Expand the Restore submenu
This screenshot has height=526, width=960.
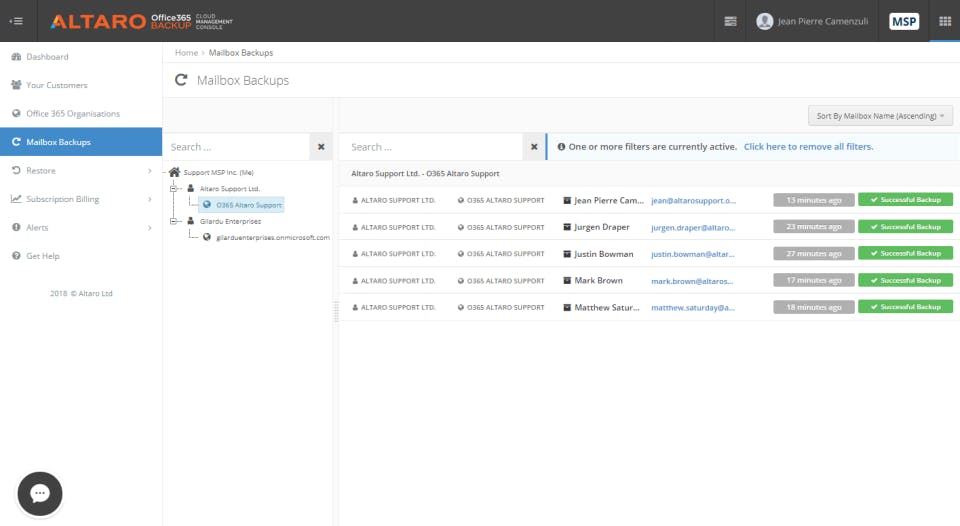[x=81, y=170]
